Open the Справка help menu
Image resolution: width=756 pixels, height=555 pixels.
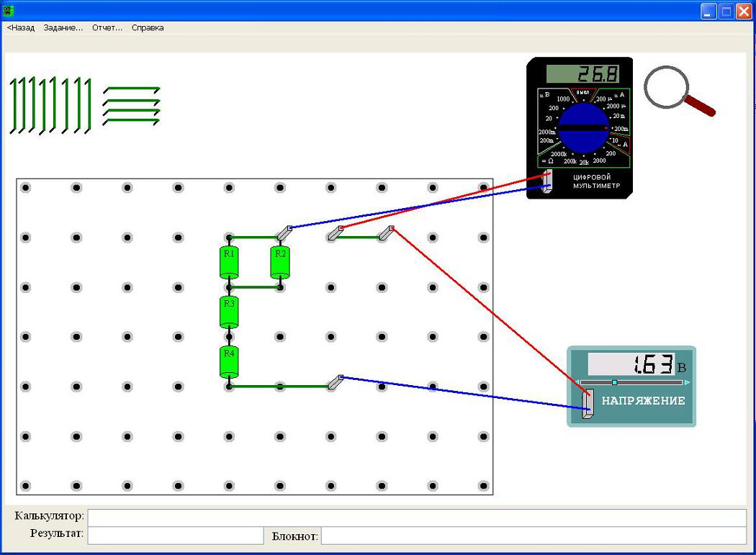coord(148,28)
